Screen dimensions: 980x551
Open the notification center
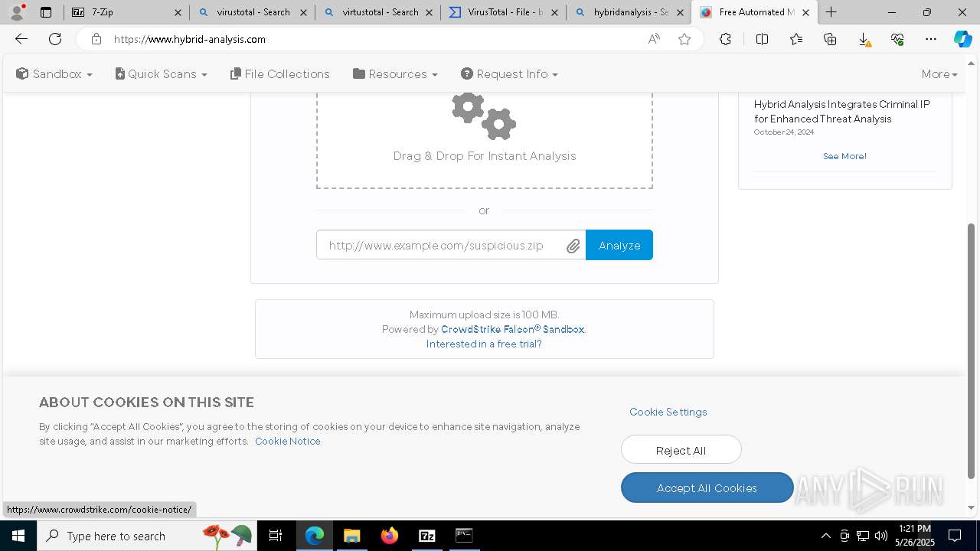(x=955, y=536)
